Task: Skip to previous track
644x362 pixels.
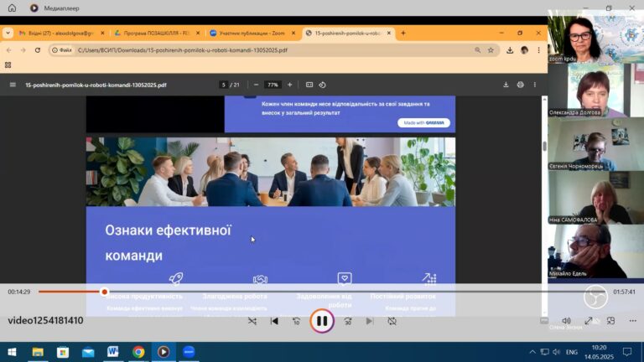Action: click(274, 321)
